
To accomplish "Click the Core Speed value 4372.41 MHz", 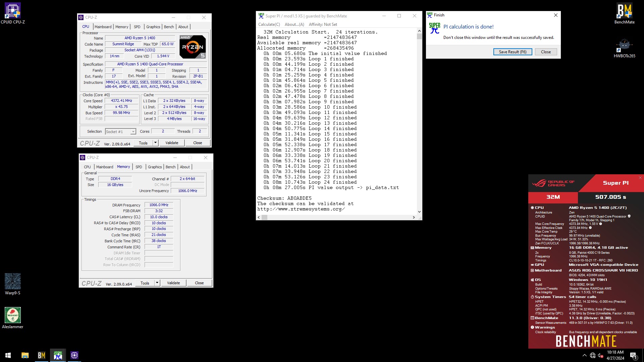I will [x=121, y=101].
